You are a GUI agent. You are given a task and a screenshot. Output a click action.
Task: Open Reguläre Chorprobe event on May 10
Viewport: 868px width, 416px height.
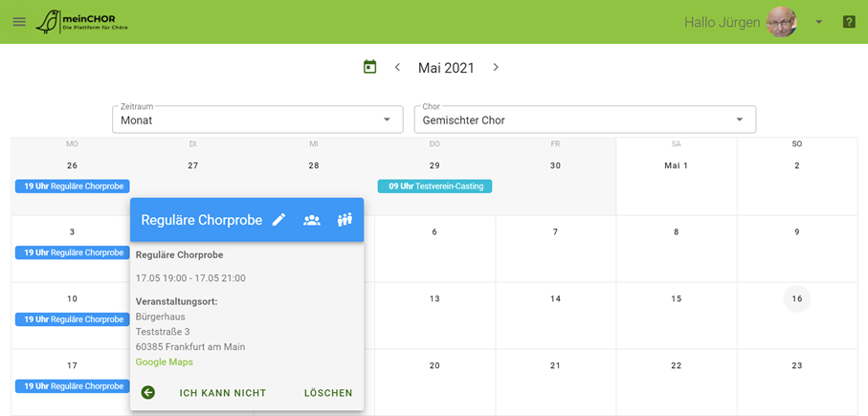73,319
